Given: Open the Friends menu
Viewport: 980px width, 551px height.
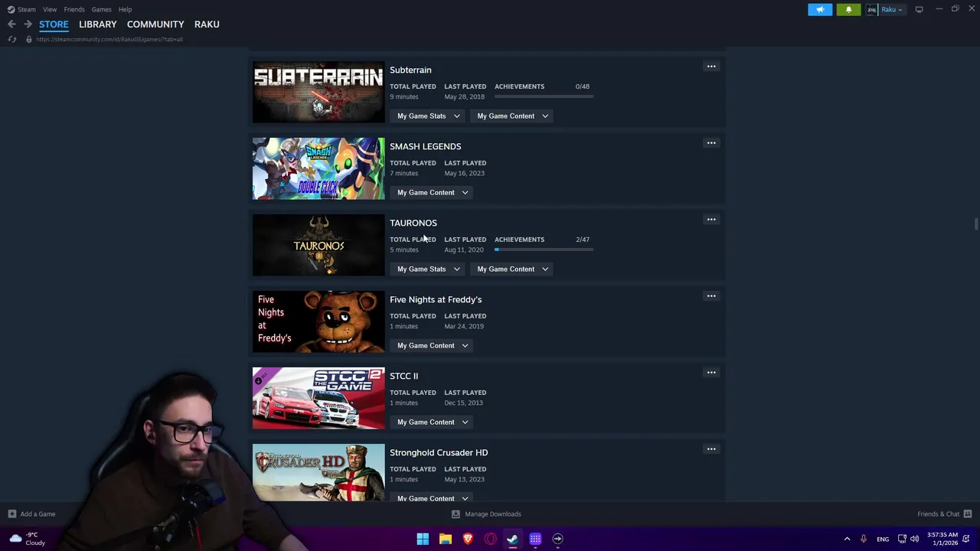Looking at the screenshot, I should (x=74, y=9).
